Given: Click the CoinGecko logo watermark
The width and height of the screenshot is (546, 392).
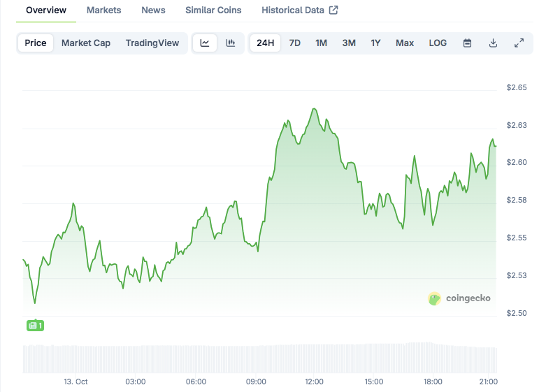Looking at the screenshot, I should [x=459, y=298].
